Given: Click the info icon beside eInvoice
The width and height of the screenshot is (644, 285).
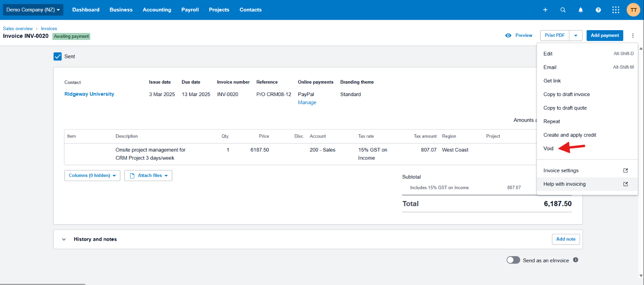Looking at the screenshot, I should point(576,260).
